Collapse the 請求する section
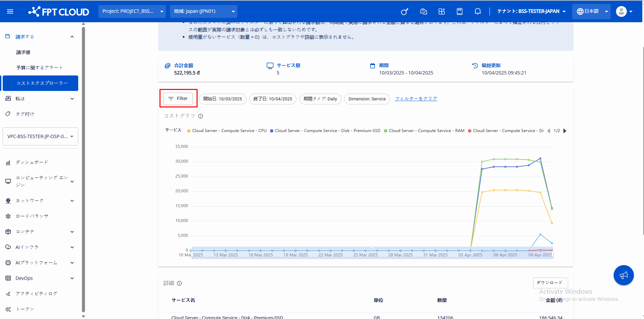644x319 pixels. pyautogui.click(x=72, y=37)
